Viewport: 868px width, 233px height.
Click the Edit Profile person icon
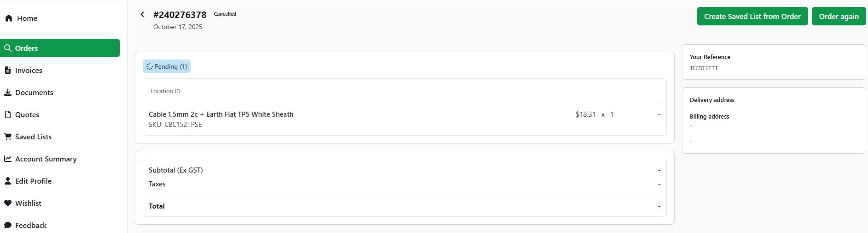coord(8,181)
